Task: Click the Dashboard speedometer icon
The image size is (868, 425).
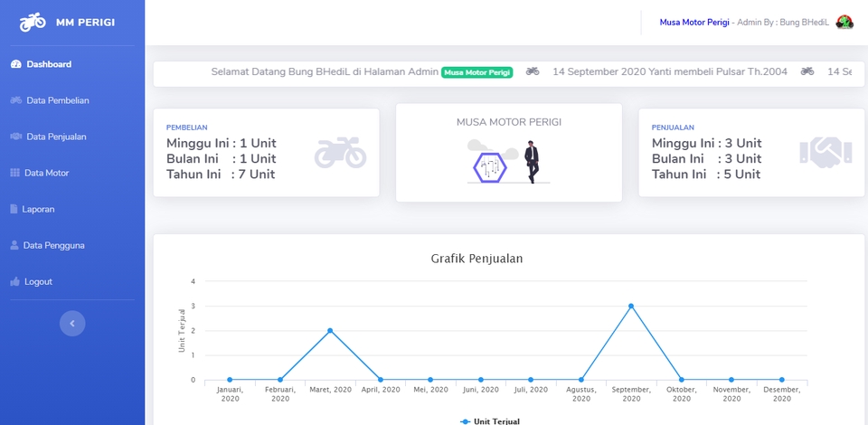Action: tap(15, 64)
